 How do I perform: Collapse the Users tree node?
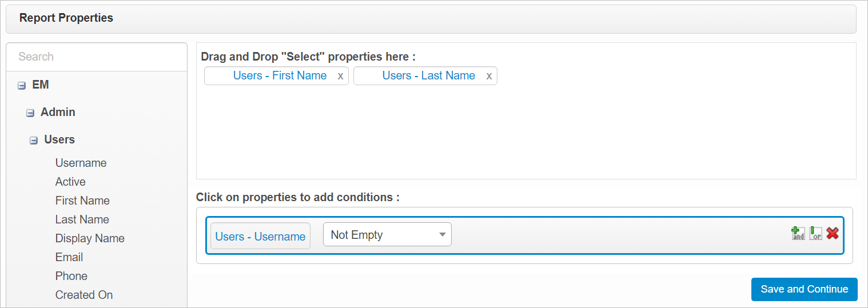(34, 141)
